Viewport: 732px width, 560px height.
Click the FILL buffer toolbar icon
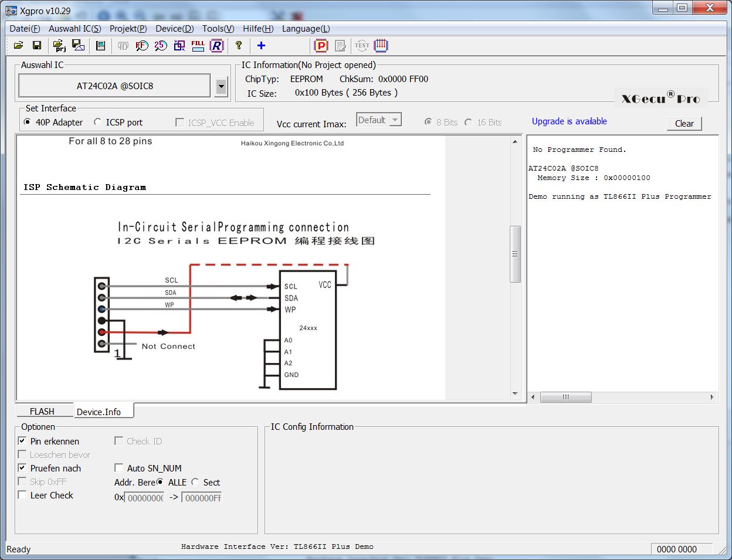(198, 45)
